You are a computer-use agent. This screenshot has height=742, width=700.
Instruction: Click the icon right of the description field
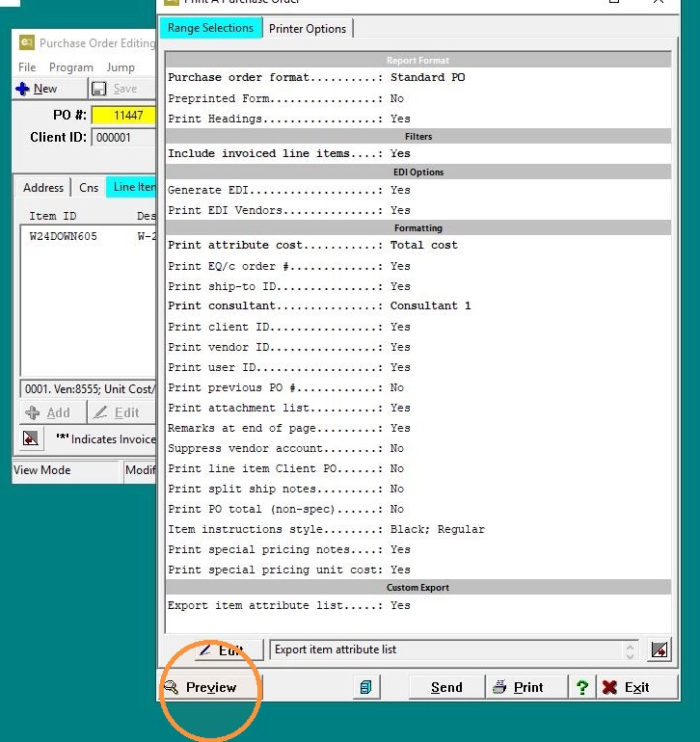(660, 649)
